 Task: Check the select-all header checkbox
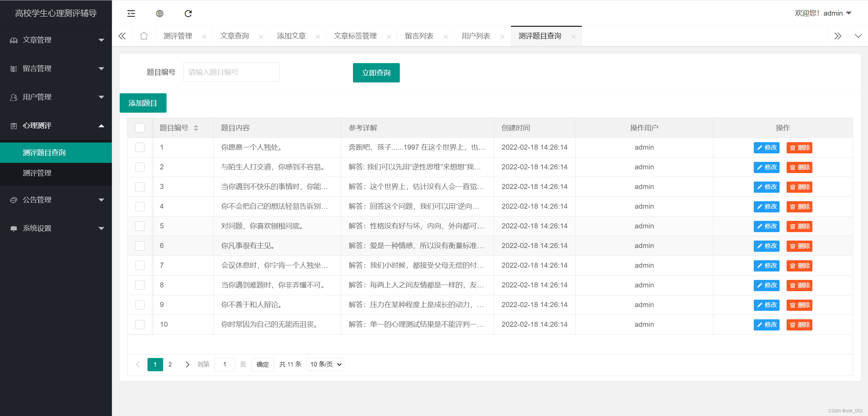coord(140,128)
